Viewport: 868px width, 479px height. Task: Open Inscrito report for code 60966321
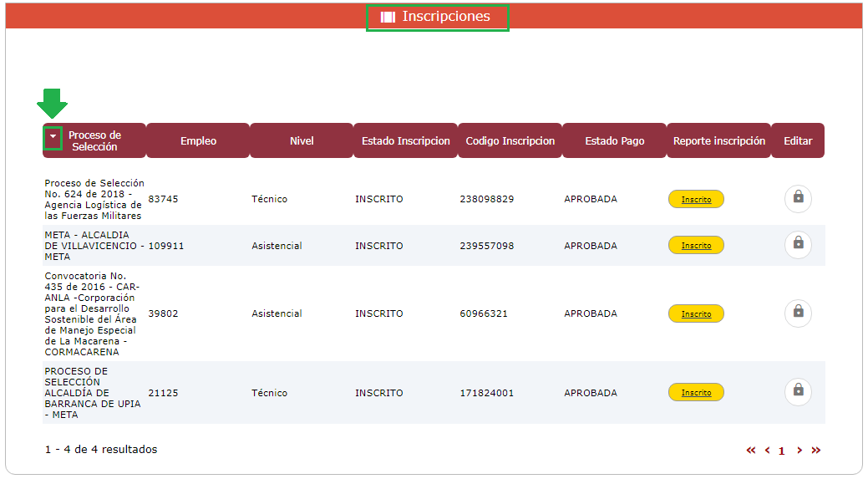[x=696, y=313]
